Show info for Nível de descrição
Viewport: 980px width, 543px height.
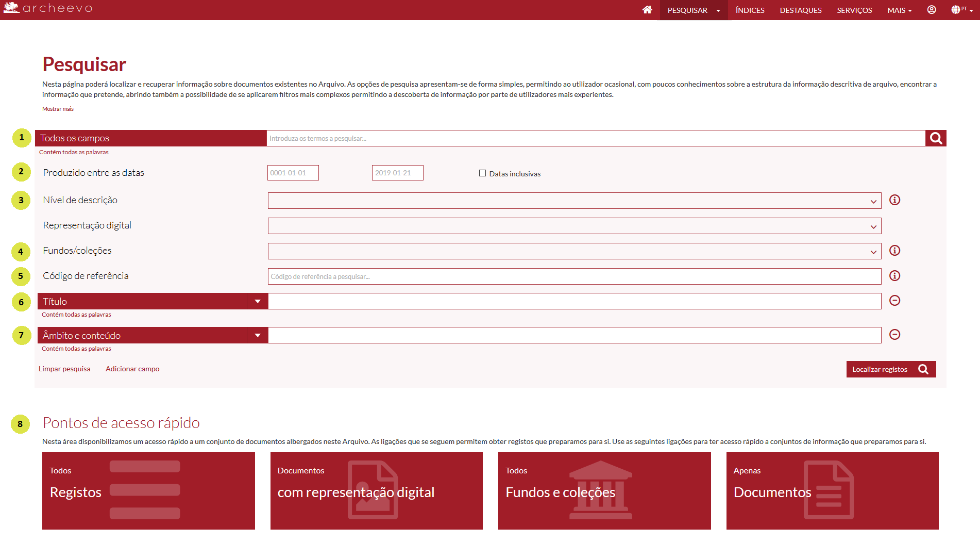[x=894, y=200]
